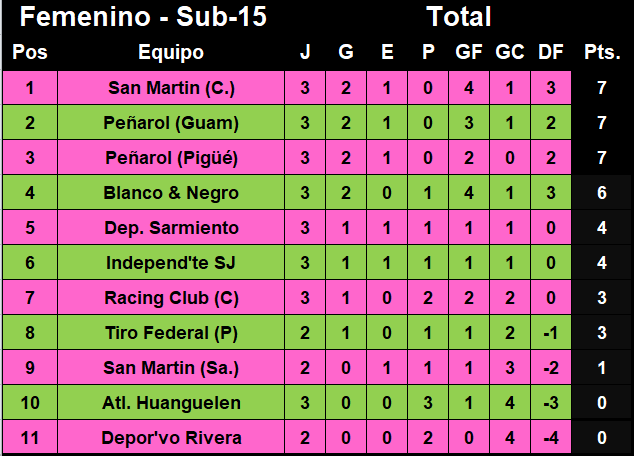Screen dimensions: 634x456
Task: Click the DF column header
Action: (551, 52)
